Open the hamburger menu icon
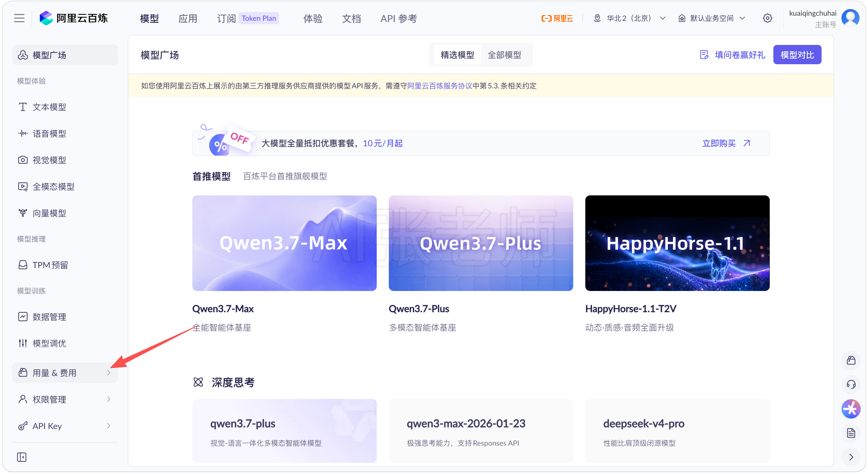868x474 pixels. pos(19,18)
